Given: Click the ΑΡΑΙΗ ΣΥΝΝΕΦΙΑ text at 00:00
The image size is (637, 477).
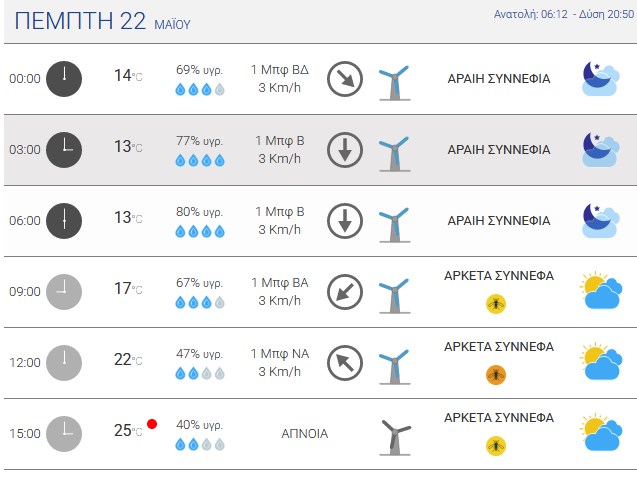Looking at the screenshot, I should (499, 78).
